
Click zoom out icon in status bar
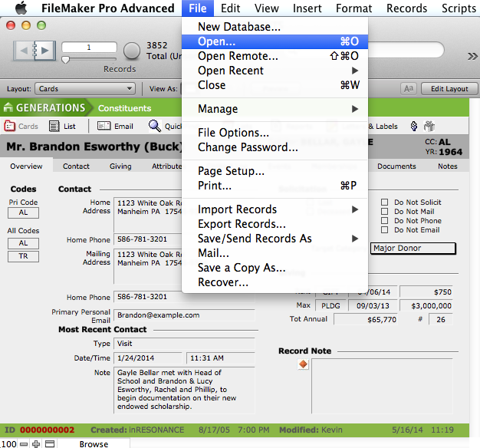tap(24, 443)
